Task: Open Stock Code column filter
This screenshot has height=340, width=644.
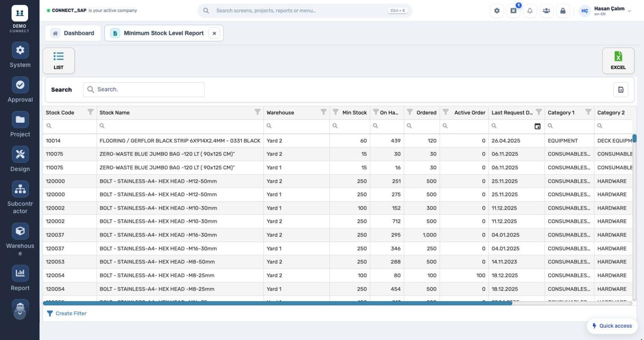Action: 90,112
